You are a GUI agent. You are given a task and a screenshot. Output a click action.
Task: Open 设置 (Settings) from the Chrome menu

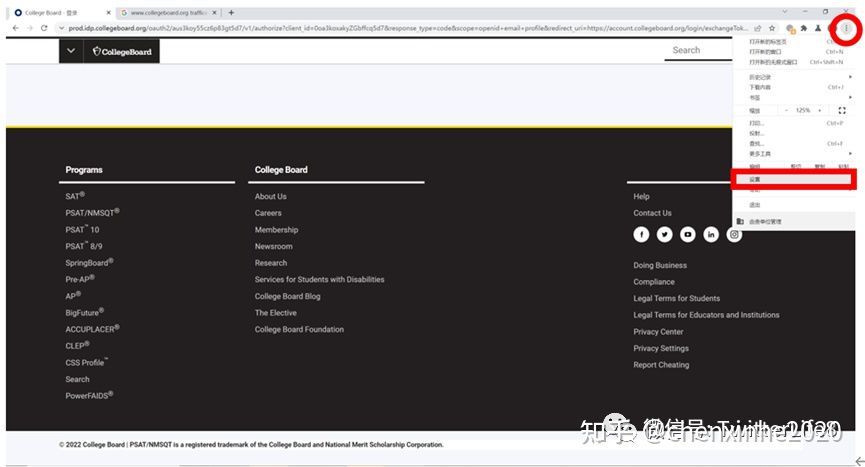coord(793,179)
